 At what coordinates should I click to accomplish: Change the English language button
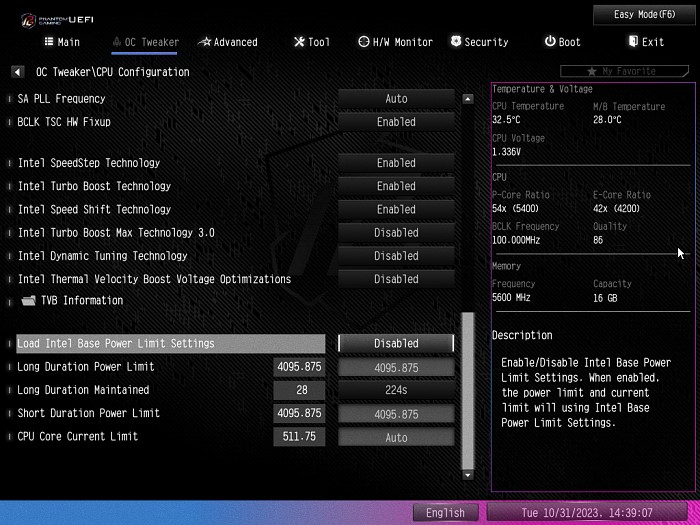pyautogui.click(x=446, y=512)
